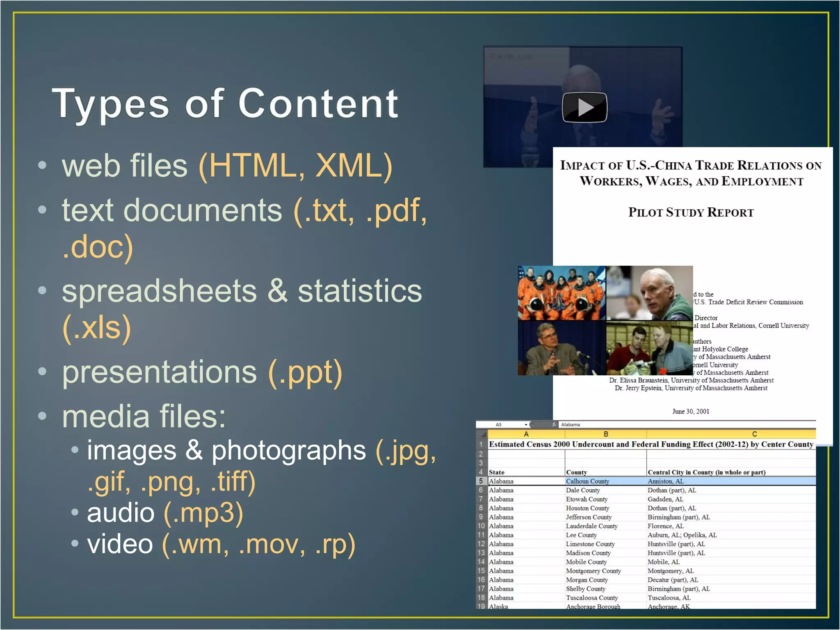Click the 'Montgomery County' cell
The image size is (840, 630).
click(x=606, y=571)
